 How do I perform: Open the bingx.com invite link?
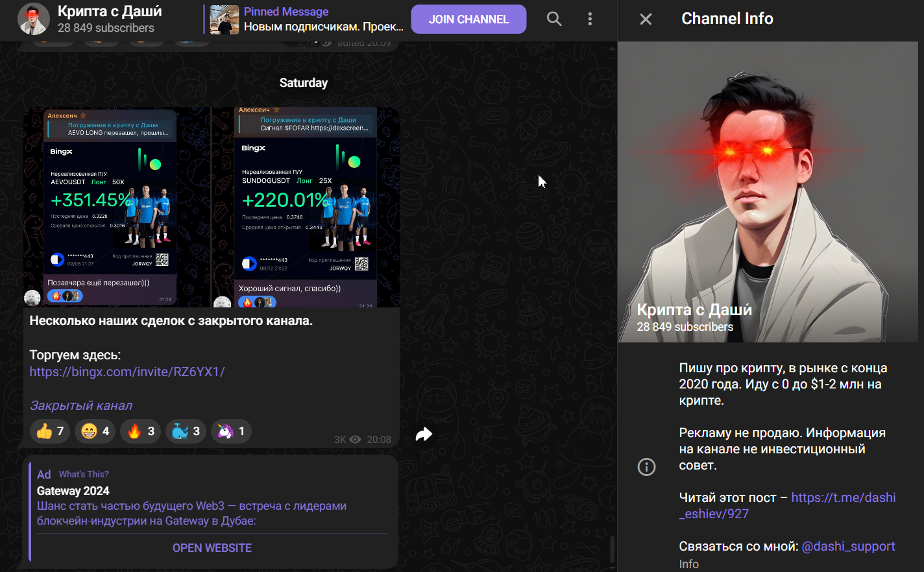click(x=127, y=372)
